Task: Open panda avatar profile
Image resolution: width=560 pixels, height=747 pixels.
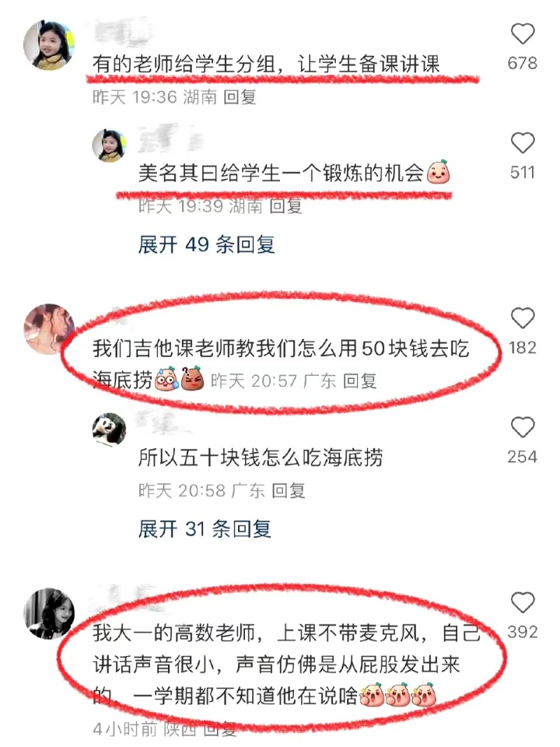Action: [109, 430]
